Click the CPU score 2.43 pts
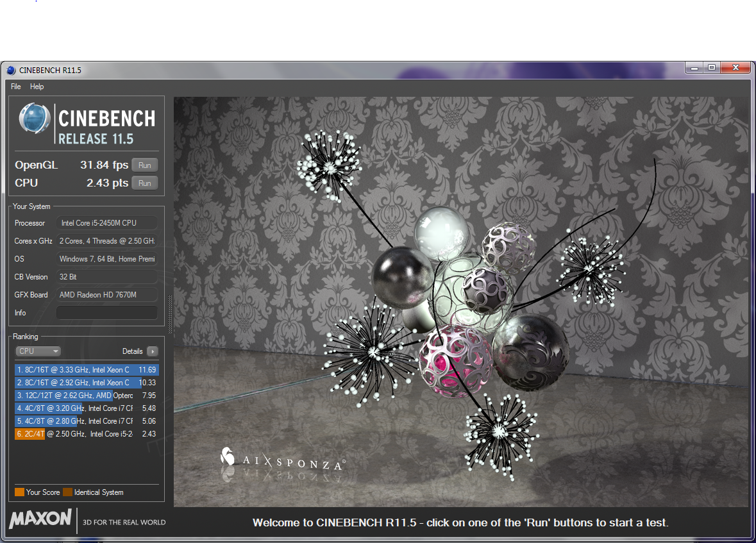756x543 pixels. tap(108, 183)
